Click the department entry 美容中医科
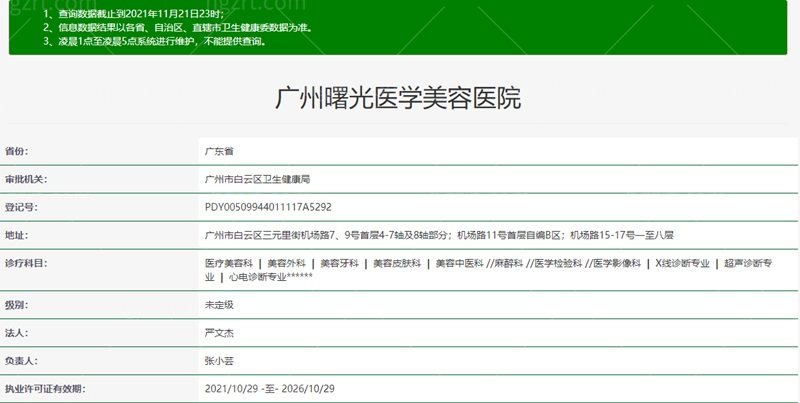The width and height of the screenshot is (800, 403). point(459,264)
